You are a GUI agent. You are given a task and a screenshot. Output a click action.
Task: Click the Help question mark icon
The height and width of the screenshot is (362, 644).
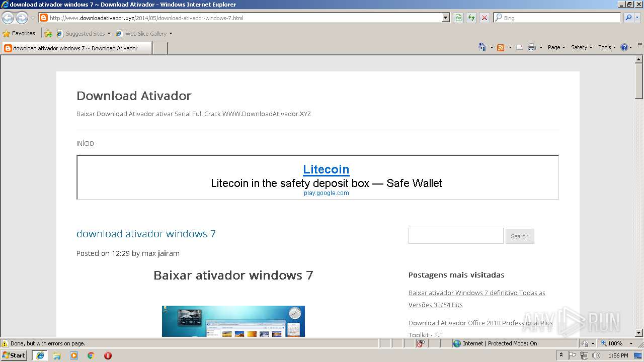[x=624, y=47]
